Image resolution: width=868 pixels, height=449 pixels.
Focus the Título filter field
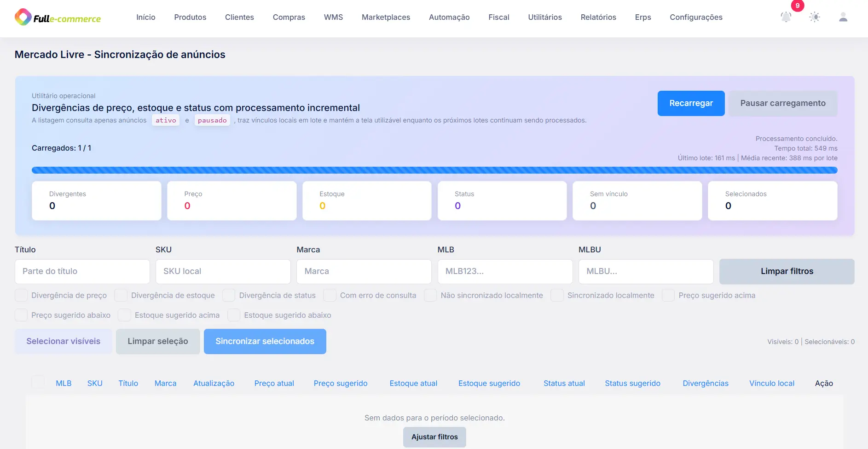[x=82, y=272]
